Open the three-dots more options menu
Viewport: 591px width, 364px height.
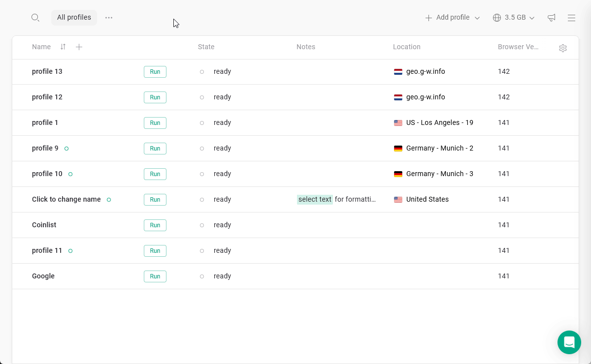109,18
